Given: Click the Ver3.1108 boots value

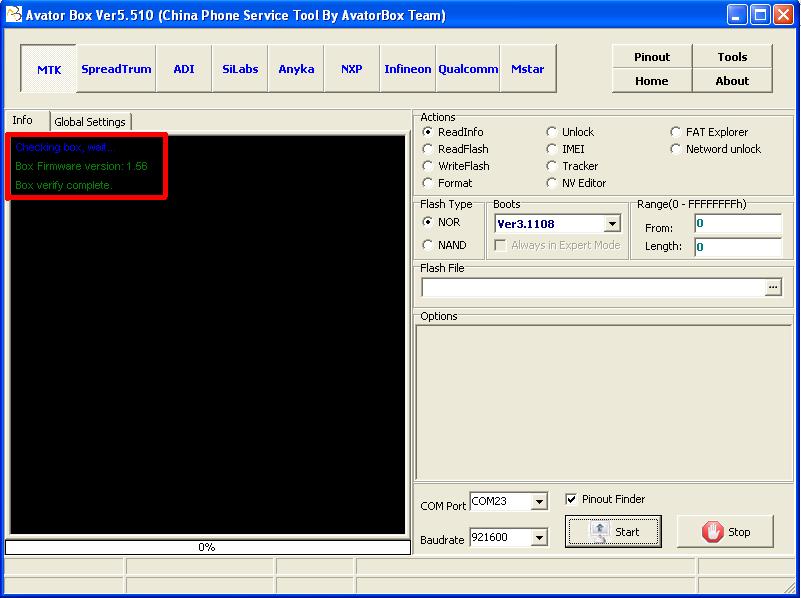Looking at the screenshot, I should (x=526, y=224).
